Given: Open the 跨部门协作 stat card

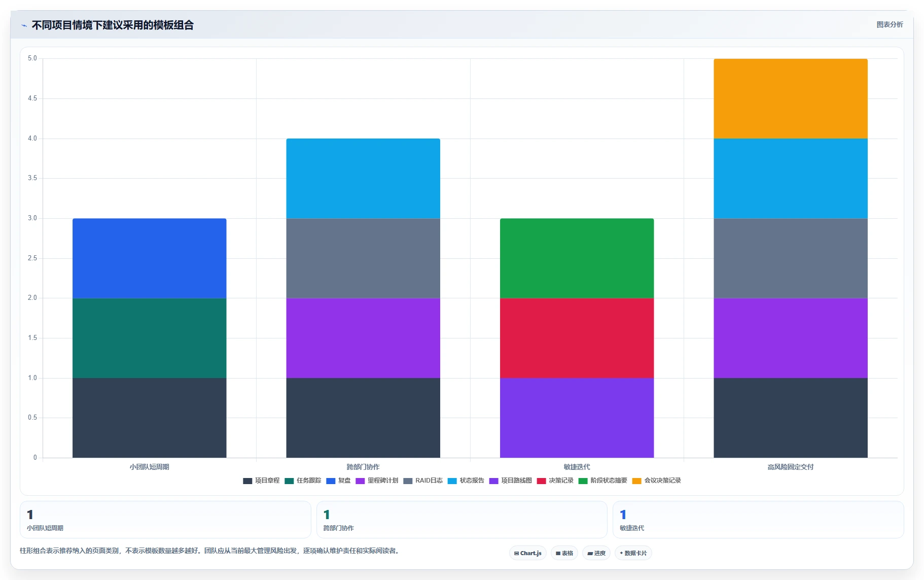Looking at the screenshot, I should pyautogui.click(x=461, y=520).
